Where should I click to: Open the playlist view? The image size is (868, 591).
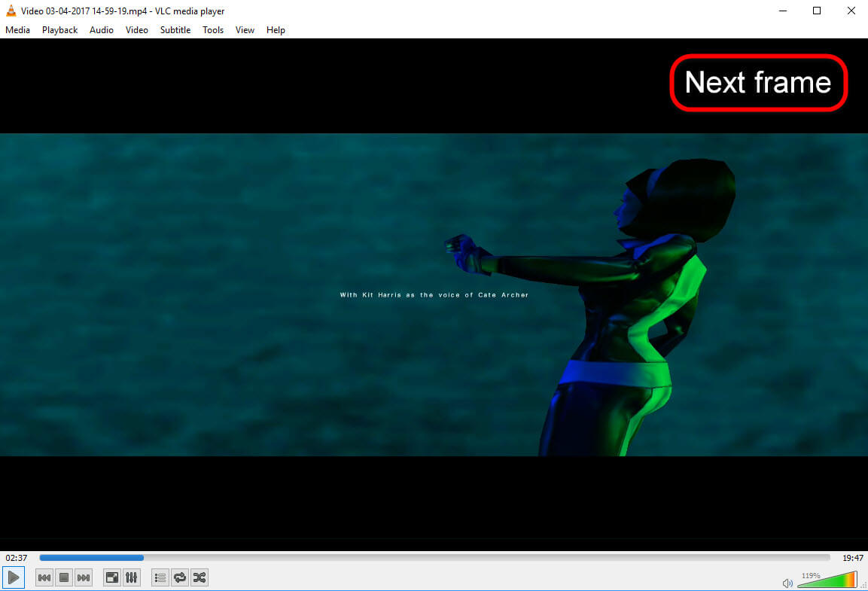pyautogui.click(x=160, y=577)
